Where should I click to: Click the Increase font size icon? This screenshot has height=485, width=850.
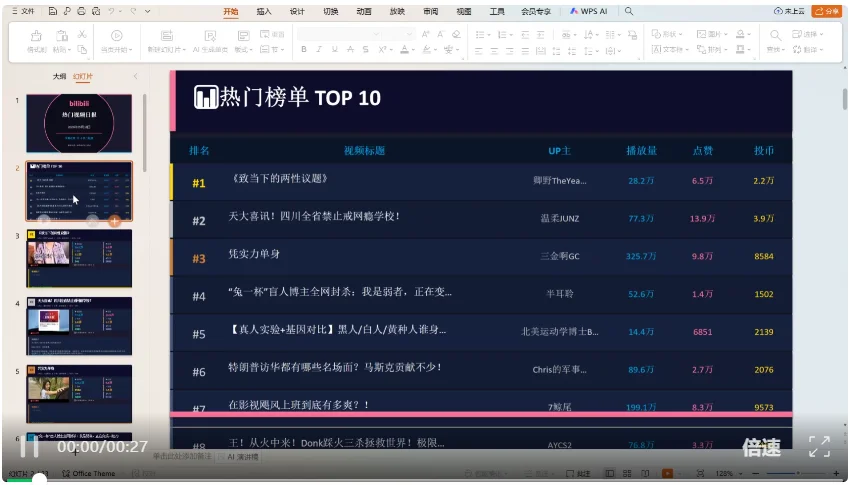[x=426, y=34]
